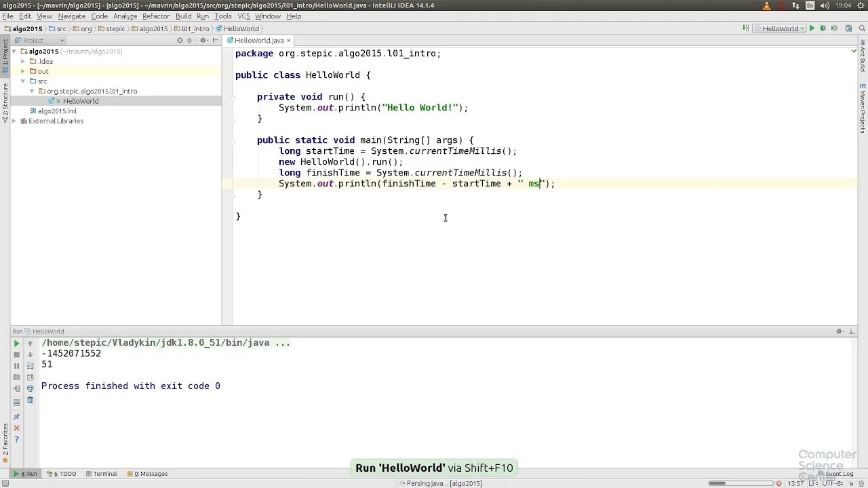The image size is (868, 488).
Task: Open Run panel help question mark
Action: point(17,439)
